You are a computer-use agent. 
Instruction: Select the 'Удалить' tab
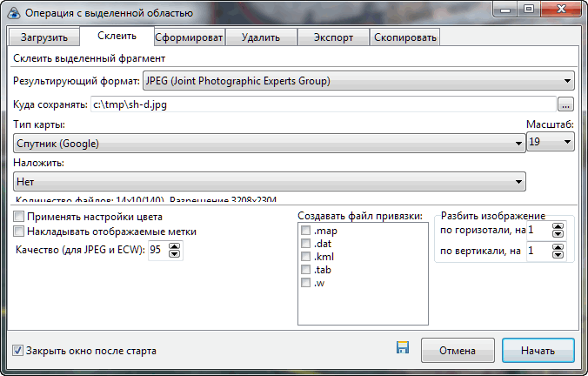[x=261, y=37]
